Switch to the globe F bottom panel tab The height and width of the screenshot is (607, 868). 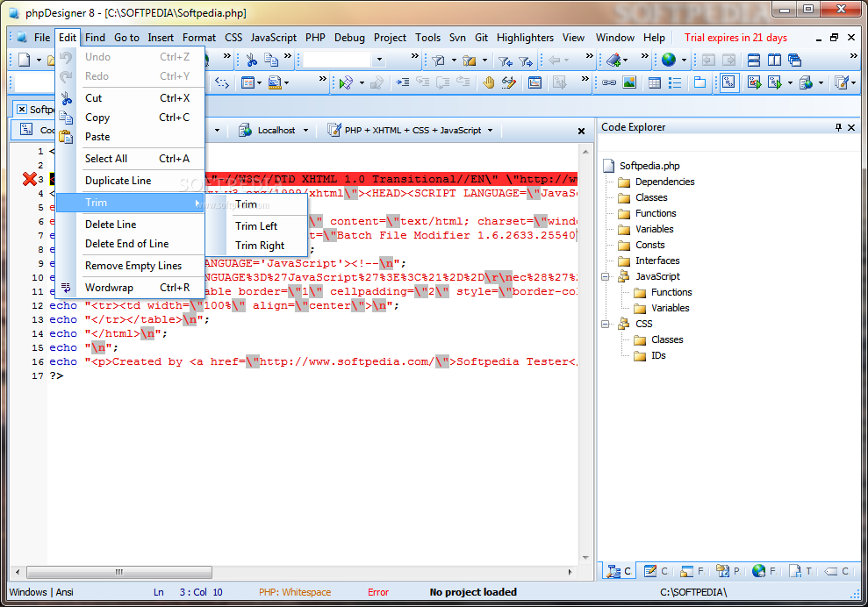(x=764, y=571)
